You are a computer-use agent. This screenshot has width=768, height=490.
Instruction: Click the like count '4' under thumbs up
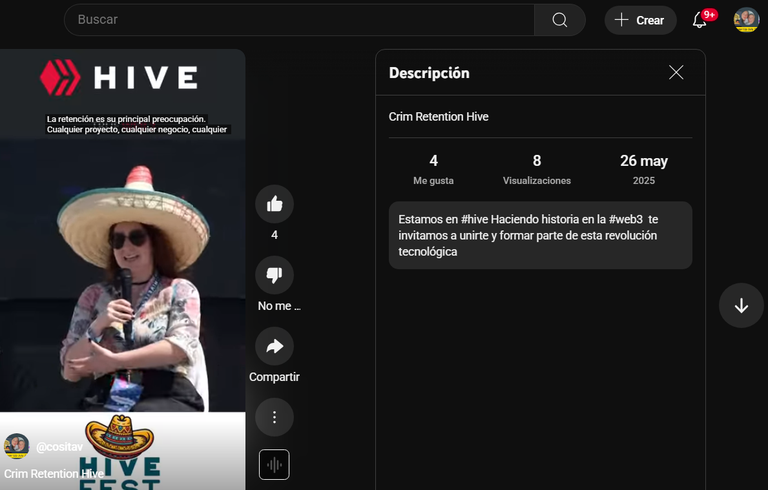[274, 235]
